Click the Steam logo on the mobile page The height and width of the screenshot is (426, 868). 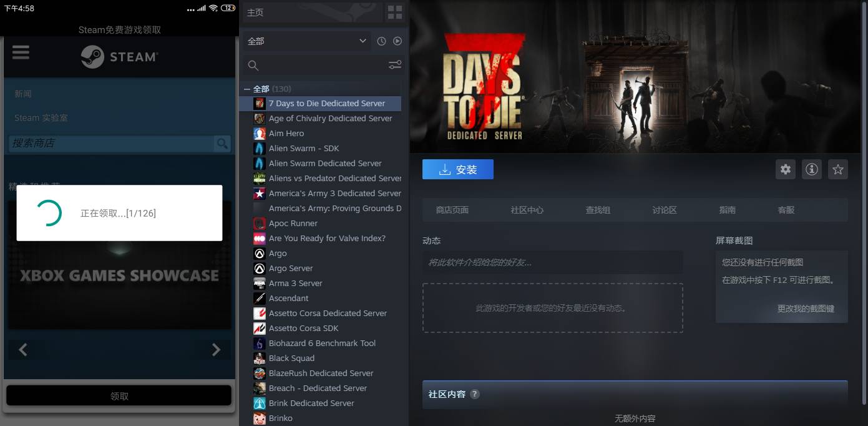(x=119, y=56)
